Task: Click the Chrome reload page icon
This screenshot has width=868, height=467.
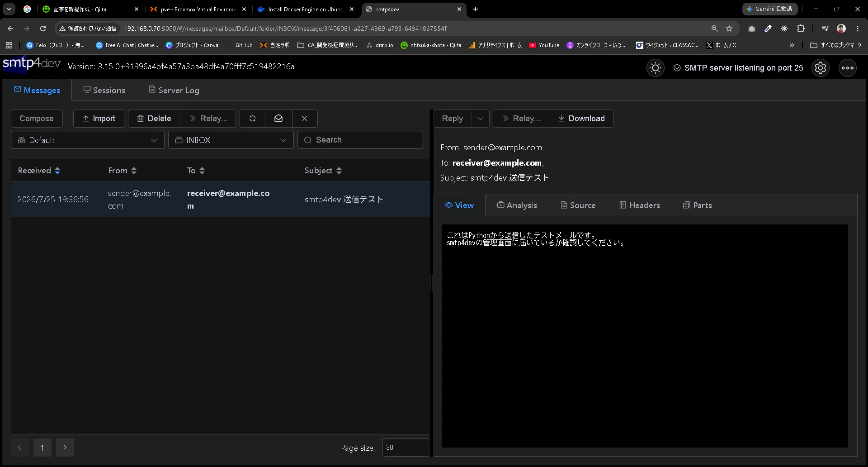Action: tap(43, 29)
